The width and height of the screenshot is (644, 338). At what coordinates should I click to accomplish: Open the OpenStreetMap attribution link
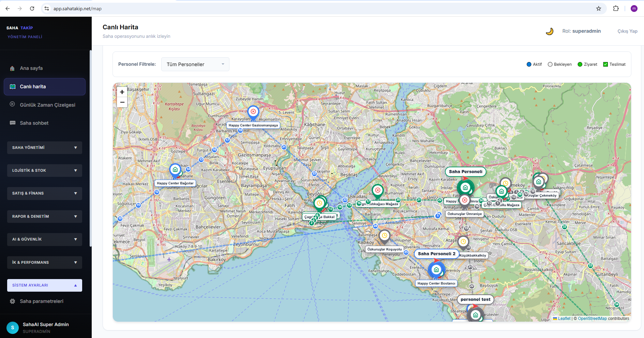pos(592,319)
